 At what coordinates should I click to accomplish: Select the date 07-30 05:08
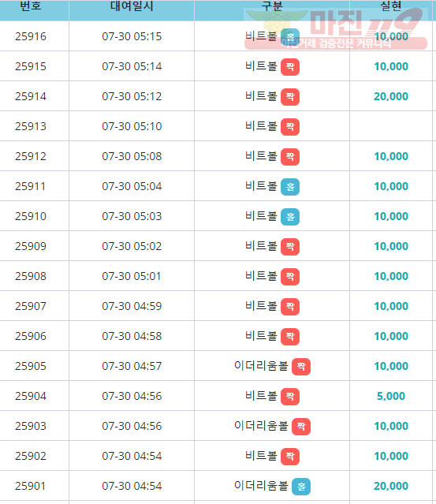click(132, 156)
